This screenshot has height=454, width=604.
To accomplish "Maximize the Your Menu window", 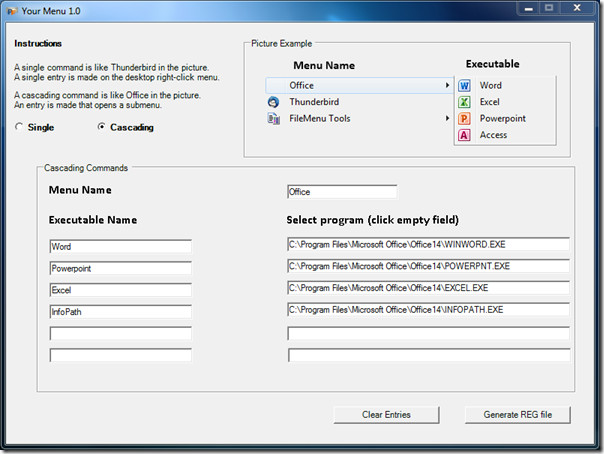I will (549, 8).
